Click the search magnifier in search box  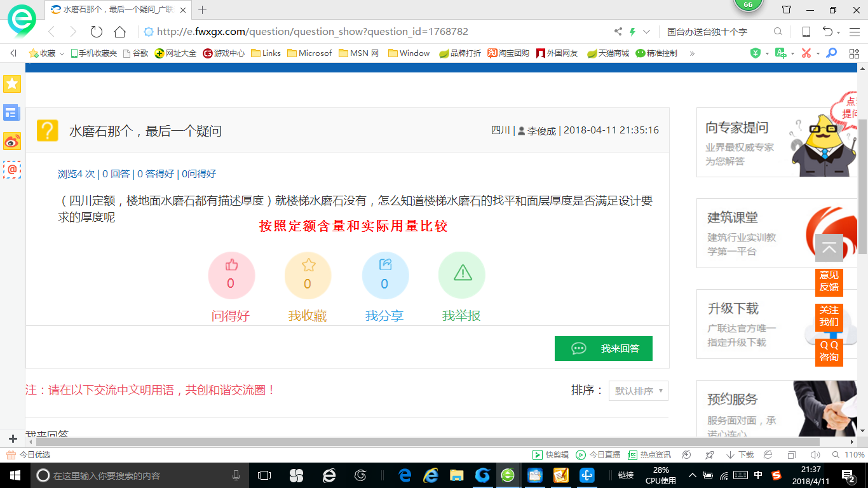778,32
